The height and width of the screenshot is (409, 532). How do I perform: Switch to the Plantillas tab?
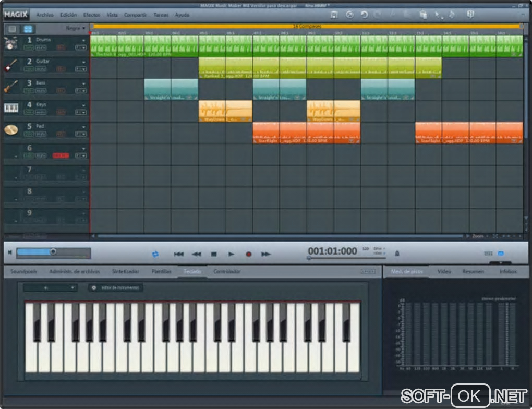point(162,271)
